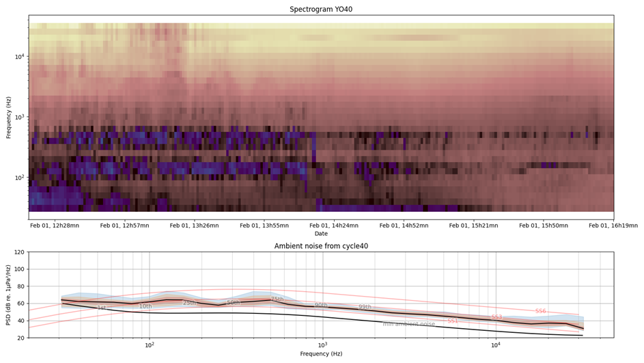The height and width of the screenshot is (363, 644).
Task: Click the '99th' percentile label
Action: click(x=365, y=307)
